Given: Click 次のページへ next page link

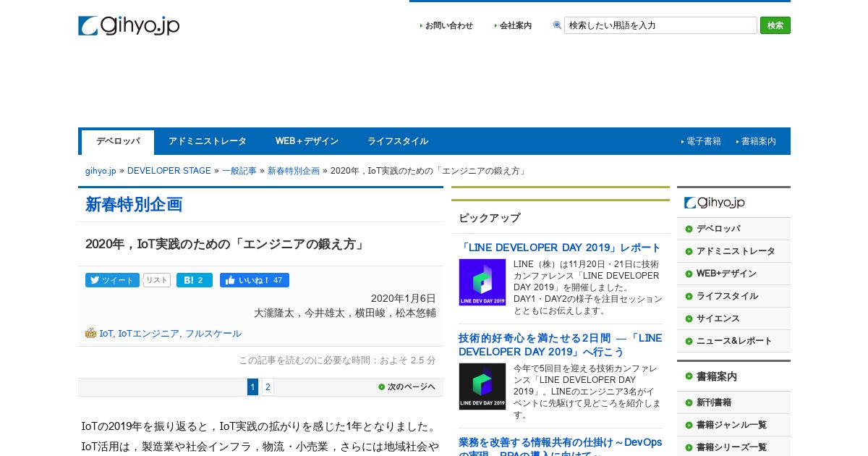Looking at the screenshot, I should pos(412,387).
